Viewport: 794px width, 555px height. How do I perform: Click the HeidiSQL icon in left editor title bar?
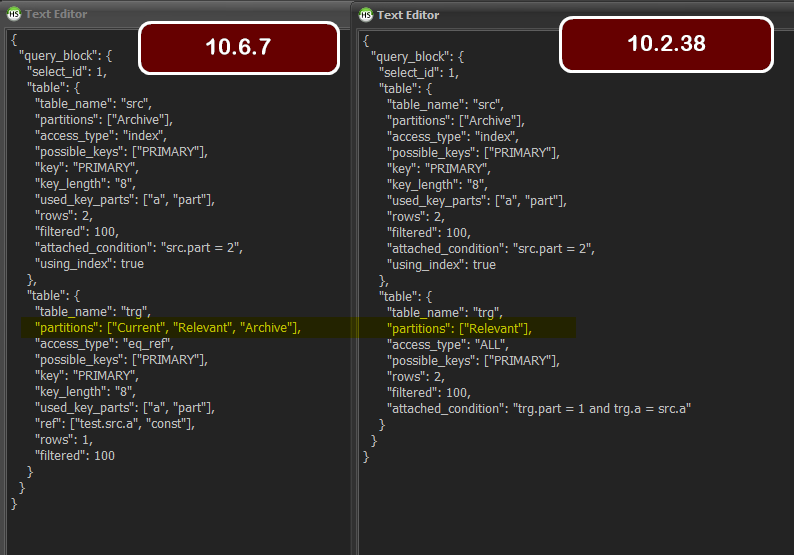pyautogui.click(x=12, y=14)
